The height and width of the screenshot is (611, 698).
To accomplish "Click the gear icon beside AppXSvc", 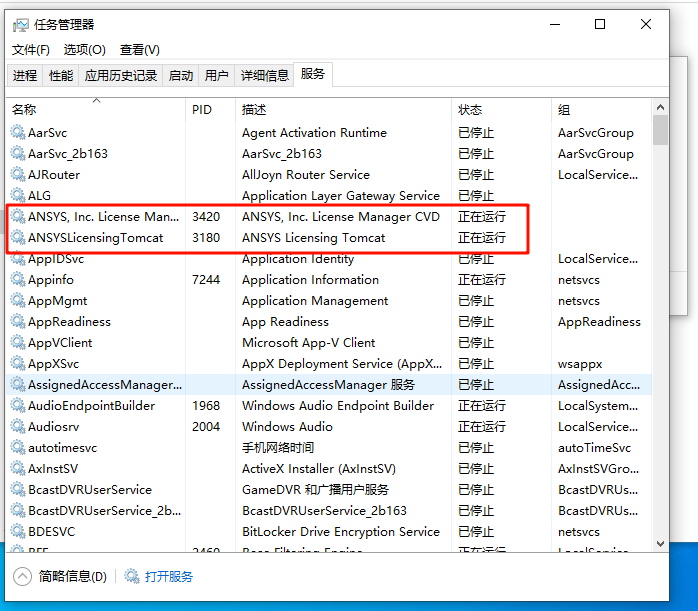I will click(18, 363).
